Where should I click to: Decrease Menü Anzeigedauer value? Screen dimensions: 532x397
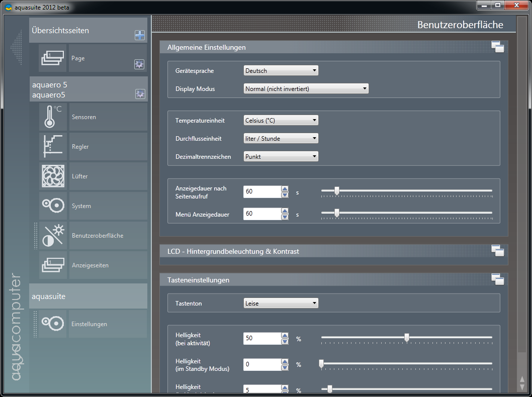tap(285, 217)
